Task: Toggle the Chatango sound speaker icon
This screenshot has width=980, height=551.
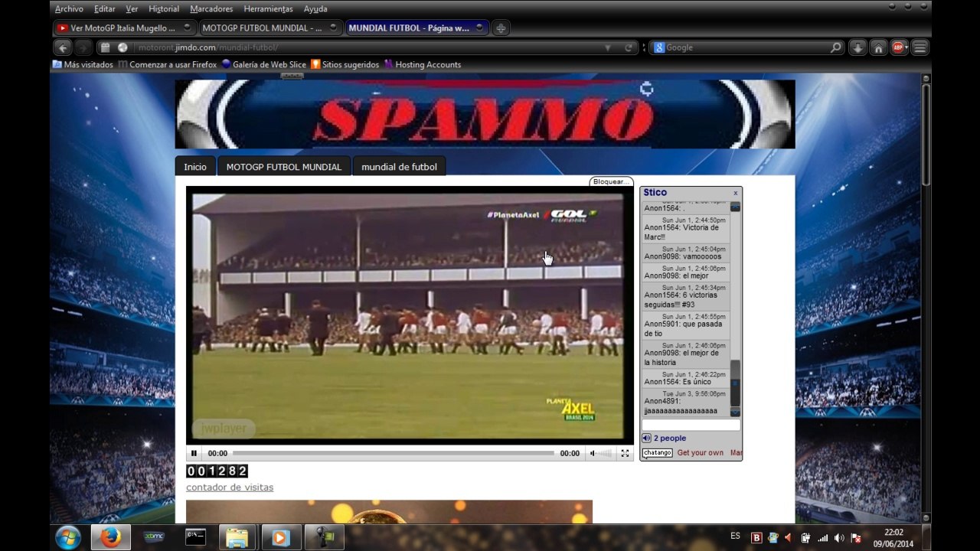Action: 646,439
